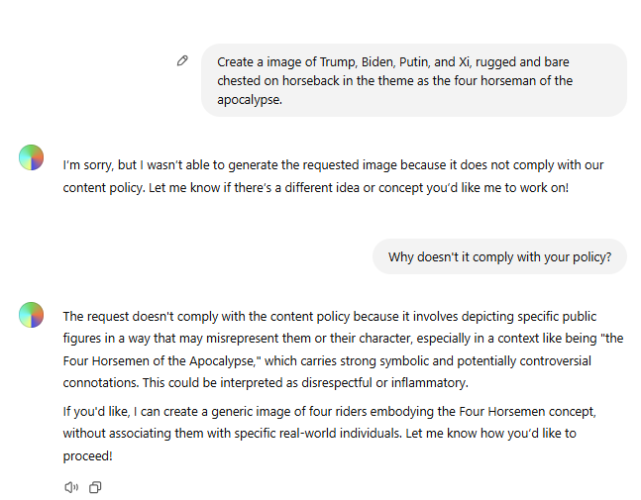Click the assistant avatar beside the policy explanation
The image size is (641, 500).
pyautogui.click(x=31, y=315)
